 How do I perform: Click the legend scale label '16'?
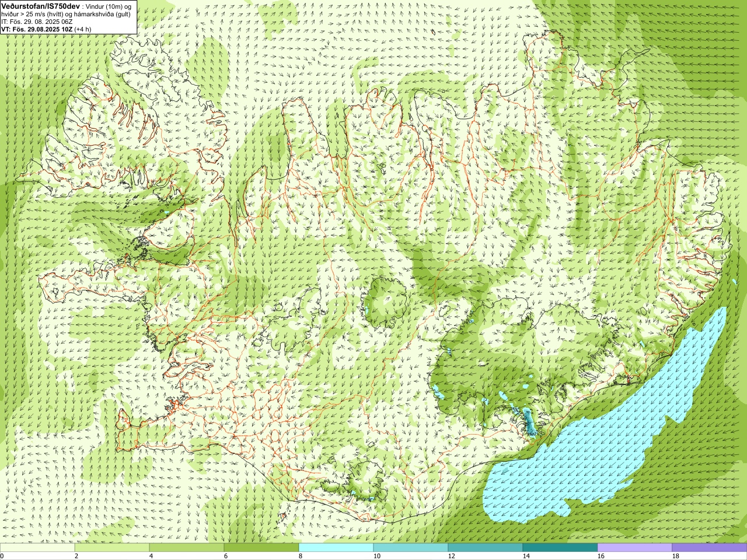601,556
